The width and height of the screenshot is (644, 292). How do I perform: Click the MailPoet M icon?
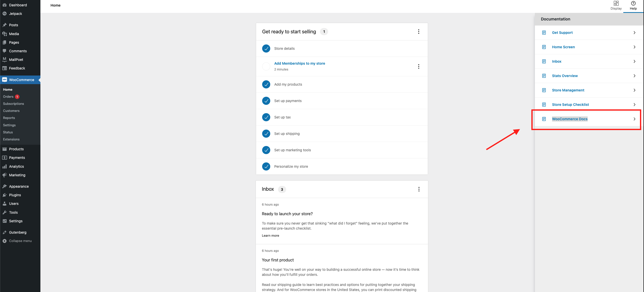pos(5,60)
